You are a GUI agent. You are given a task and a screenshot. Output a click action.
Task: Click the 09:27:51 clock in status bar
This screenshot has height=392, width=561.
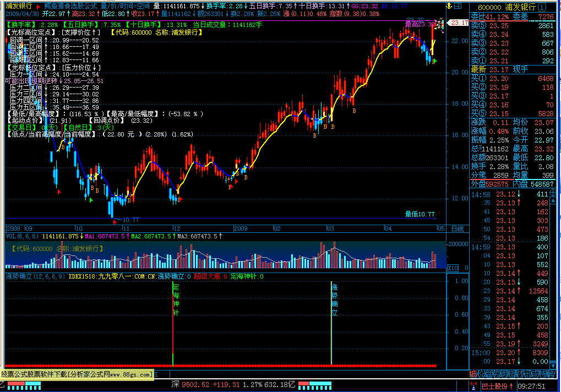(531, 386)
